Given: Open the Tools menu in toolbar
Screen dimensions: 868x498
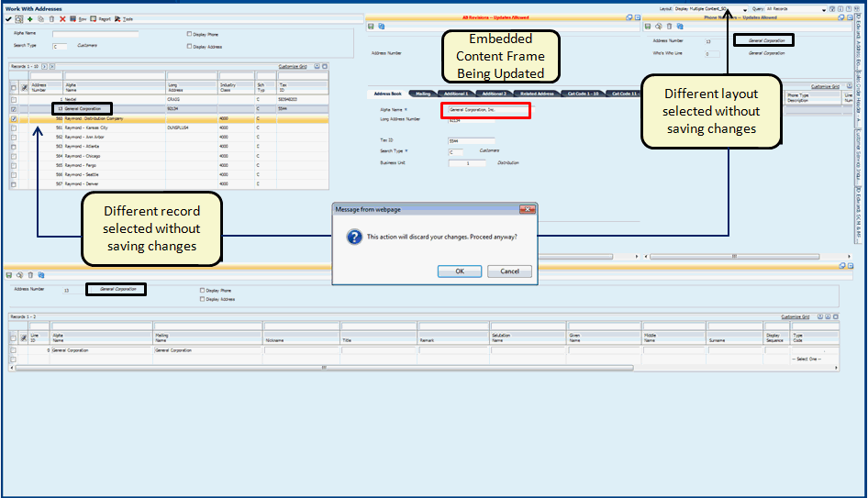Looking at the screenshot, I should (x=124, y=19).
